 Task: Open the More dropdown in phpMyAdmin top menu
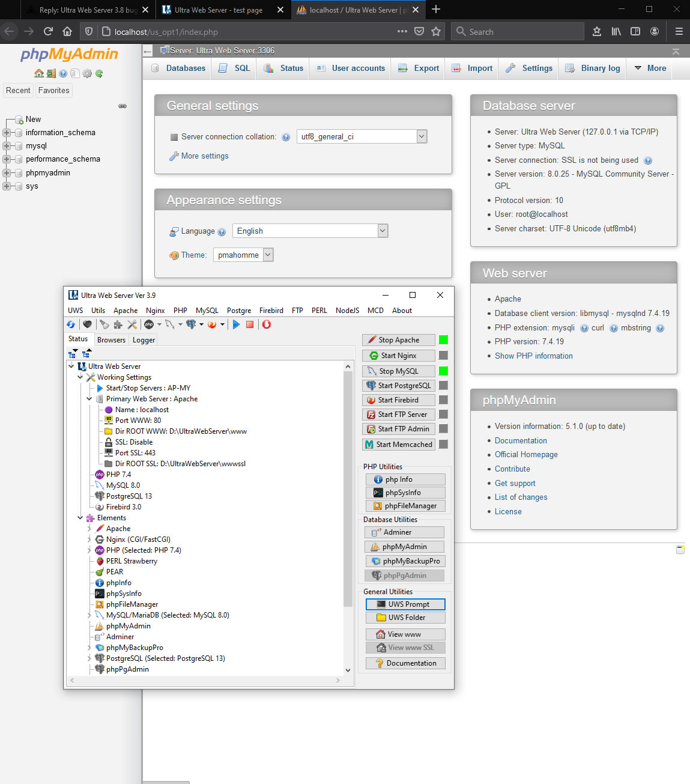point(650,68)
